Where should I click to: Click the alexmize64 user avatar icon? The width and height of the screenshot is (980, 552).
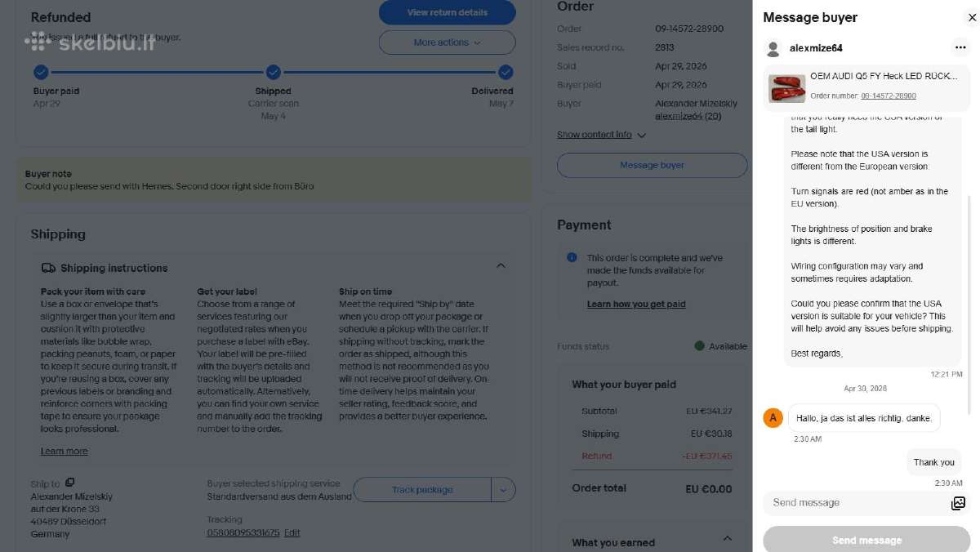(x=773, y=48)
